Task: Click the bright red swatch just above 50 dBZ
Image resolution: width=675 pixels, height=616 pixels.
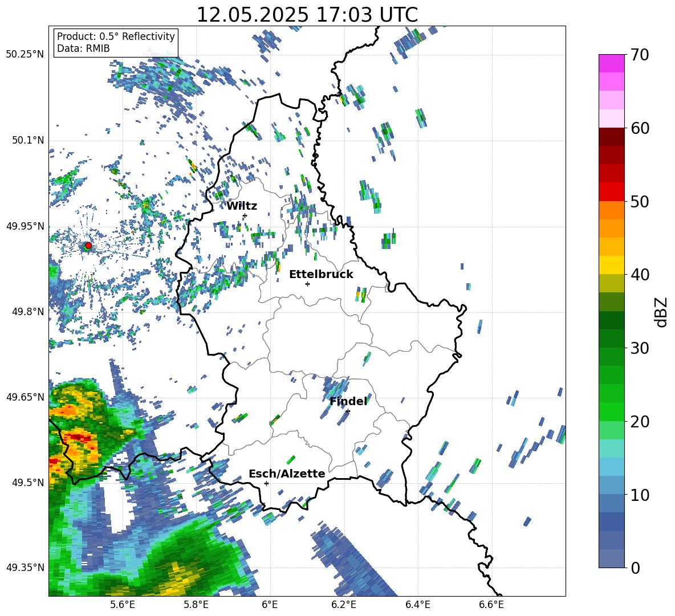Action: coord(611,192)
